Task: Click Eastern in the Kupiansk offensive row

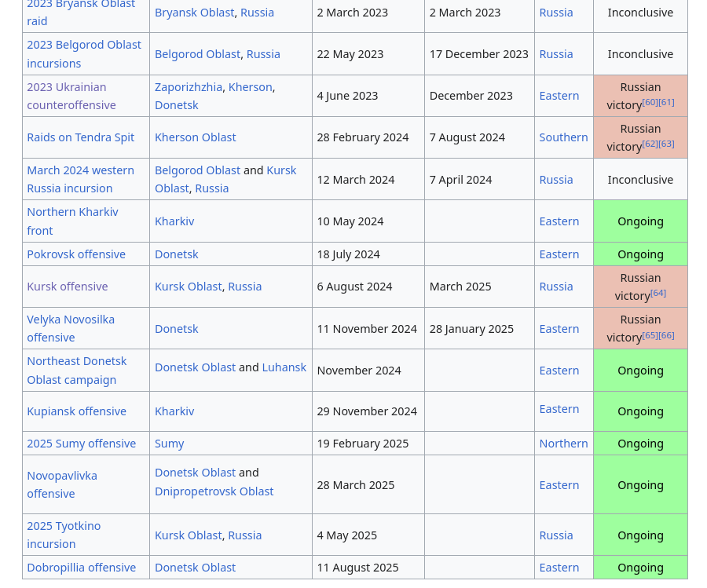Action: tap(559, 409)
